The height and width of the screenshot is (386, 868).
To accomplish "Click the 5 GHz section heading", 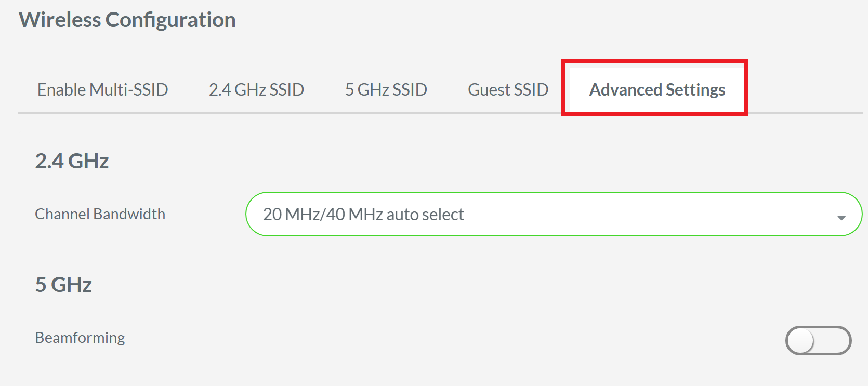I will pos(63,284).
